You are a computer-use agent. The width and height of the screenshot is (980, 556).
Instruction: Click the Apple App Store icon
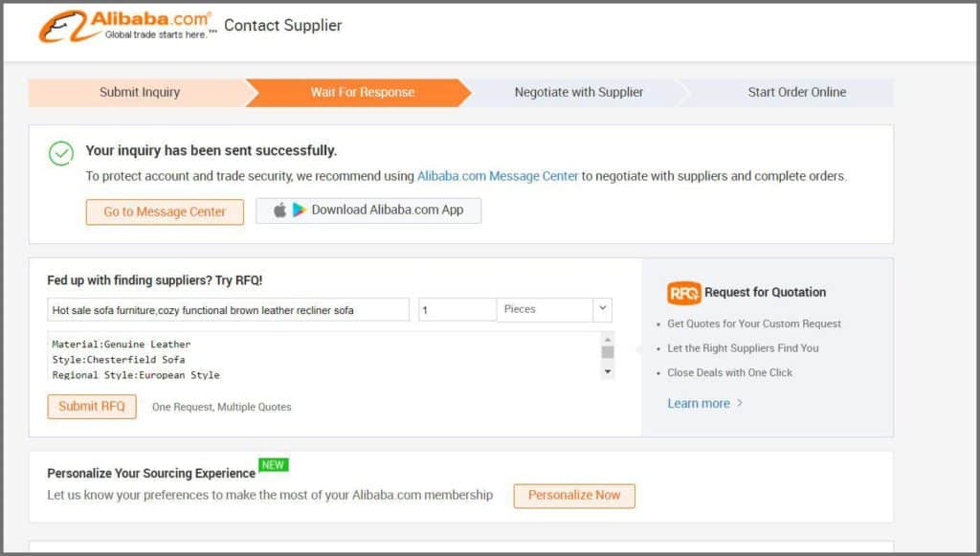[x=280, y=210]
